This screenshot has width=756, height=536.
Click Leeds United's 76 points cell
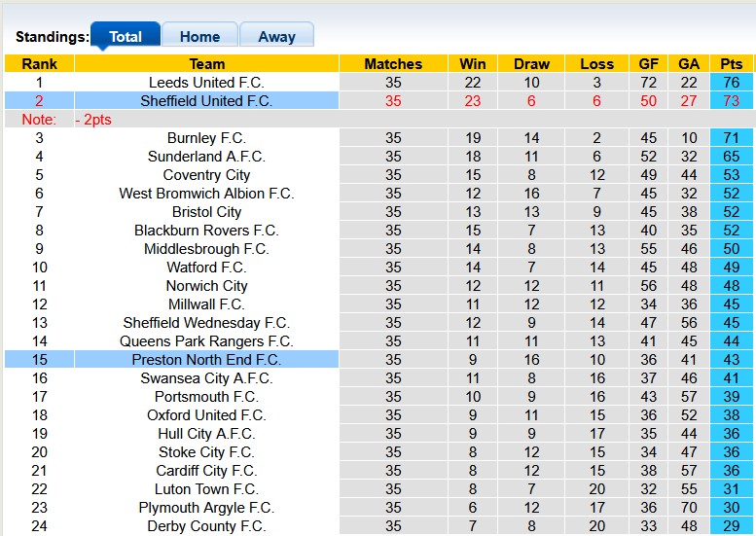pos(732,83)
